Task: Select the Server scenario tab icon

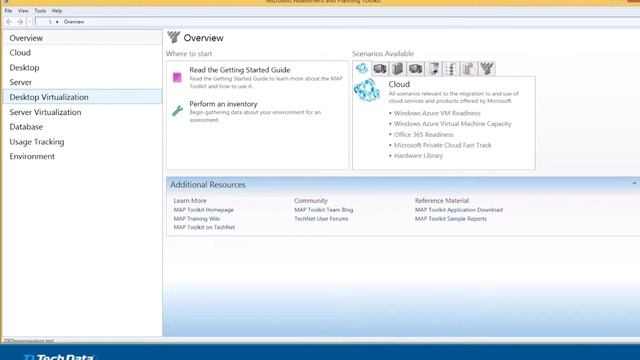Action: [x=398, y=69]
